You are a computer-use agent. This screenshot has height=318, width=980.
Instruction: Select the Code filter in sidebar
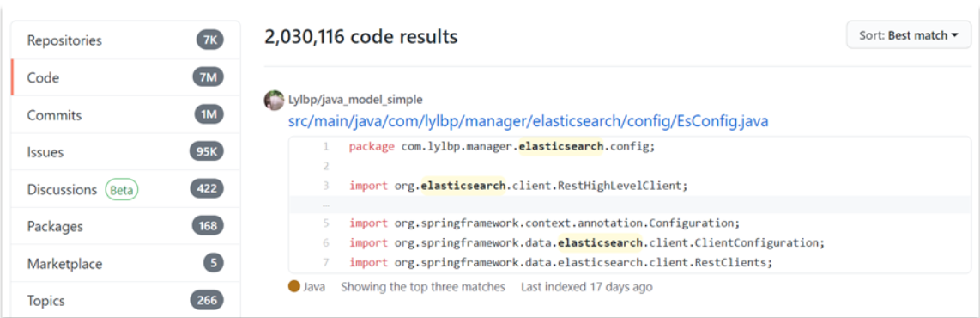click(x=125, y=77)
